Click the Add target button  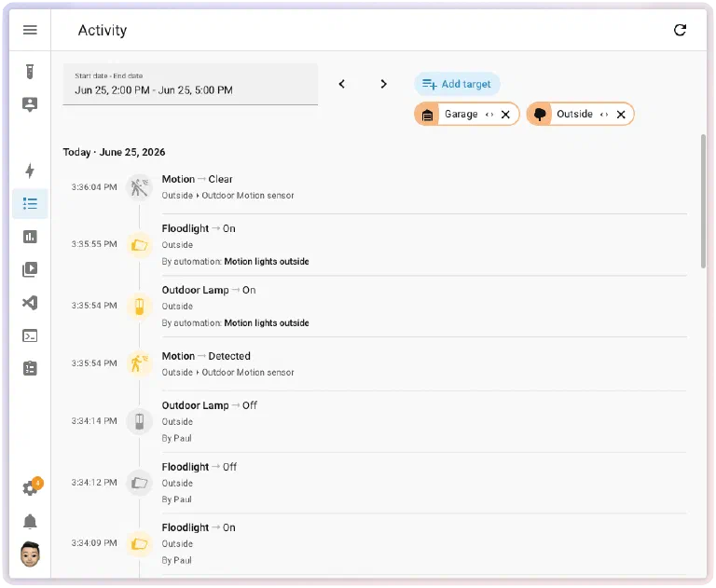[457, 84]
